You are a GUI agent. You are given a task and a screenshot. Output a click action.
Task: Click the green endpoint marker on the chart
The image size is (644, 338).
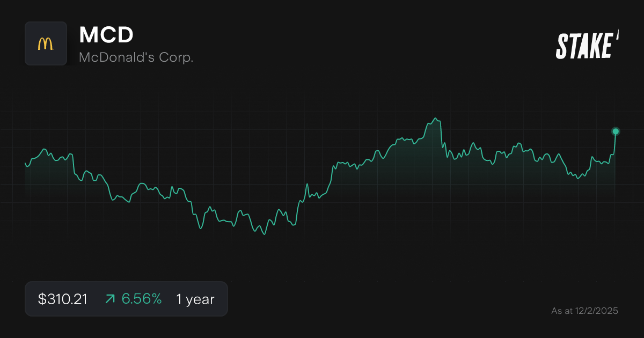click(615, 130)
